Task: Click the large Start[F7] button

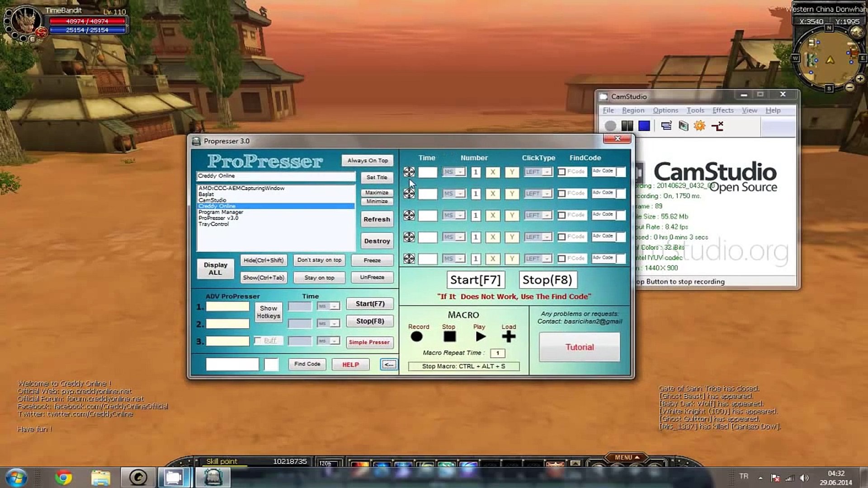Action: [x=476, y=280]
